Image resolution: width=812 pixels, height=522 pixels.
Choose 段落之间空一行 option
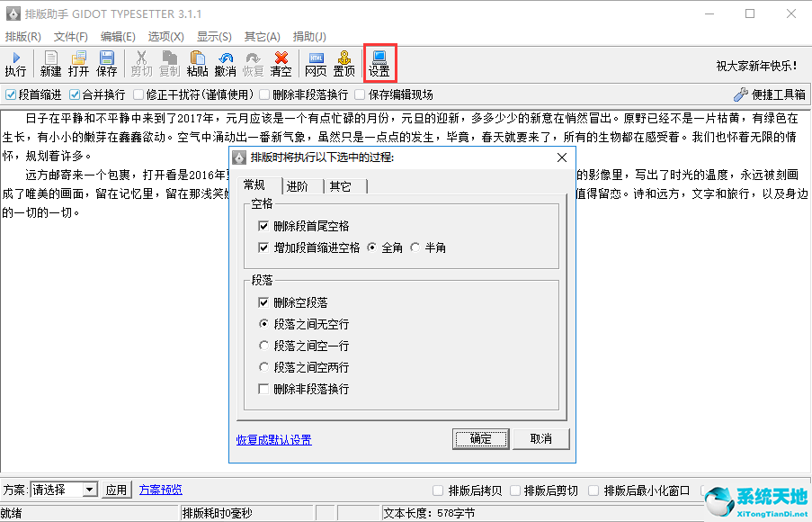(x=263, y=345)
